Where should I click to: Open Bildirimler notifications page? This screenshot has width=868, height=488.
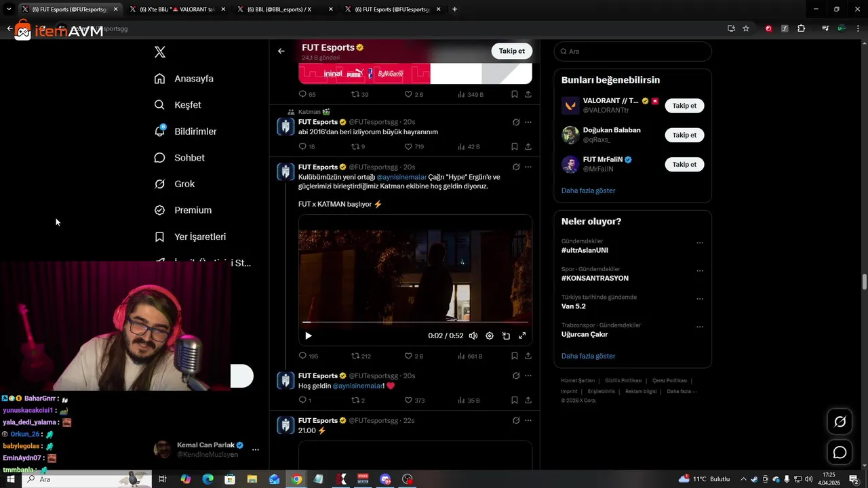185,131
